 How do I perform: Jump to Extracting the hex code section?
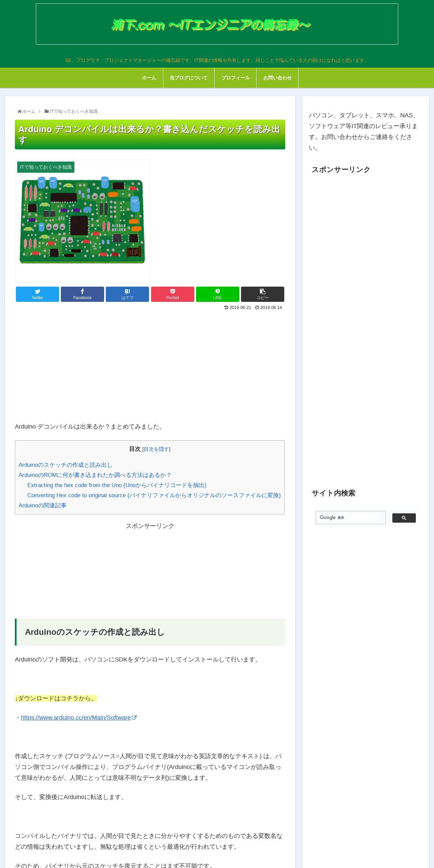(117, 485)
